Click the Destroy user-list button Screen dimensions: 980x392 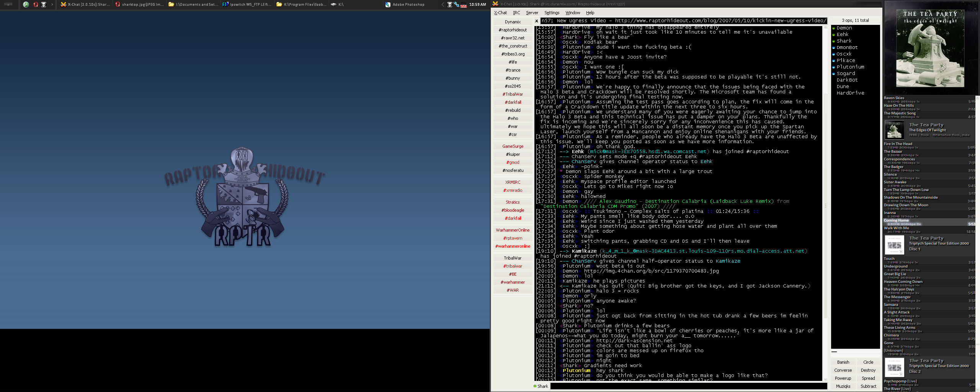coord(868,370)
